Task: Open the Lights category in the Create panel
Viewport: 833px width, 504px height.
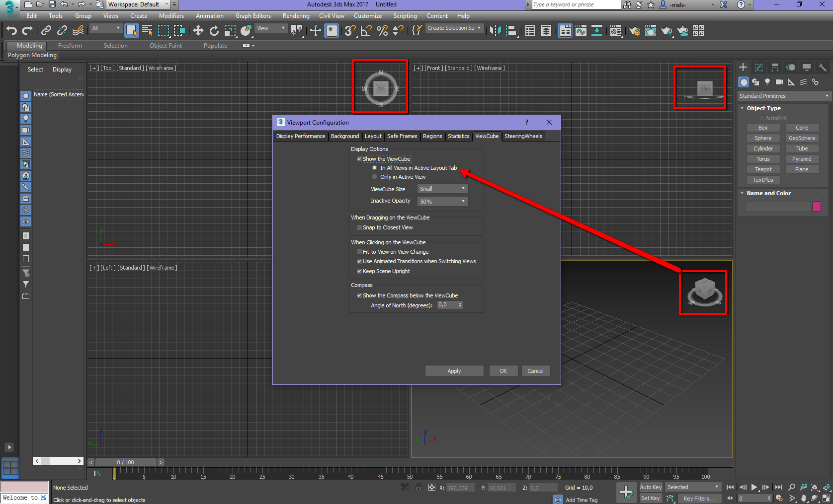Action: click(767, 82)
